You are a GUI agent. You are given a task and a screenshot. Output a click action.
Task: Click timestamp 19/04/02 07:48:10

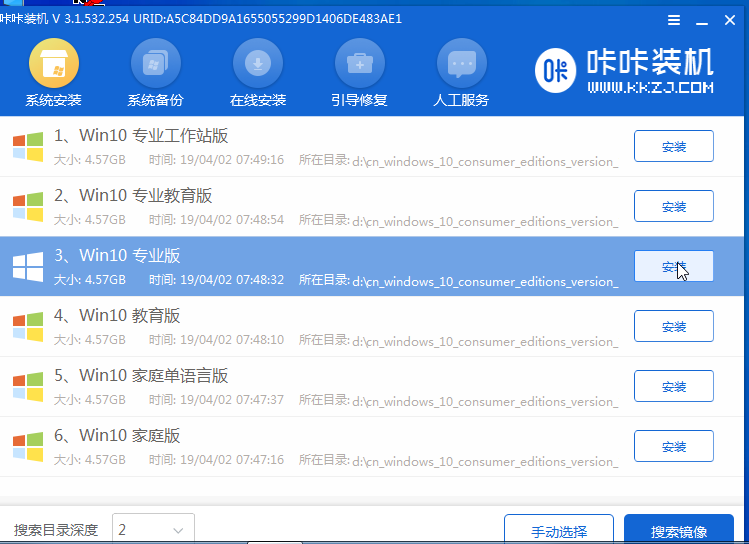point(232,340)
